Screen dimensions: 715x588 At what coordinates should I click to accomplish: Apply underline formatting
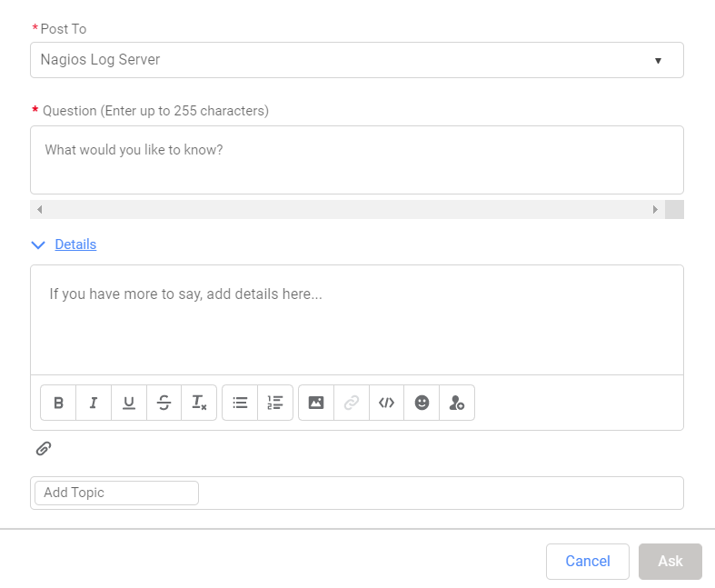click(129, 403)
